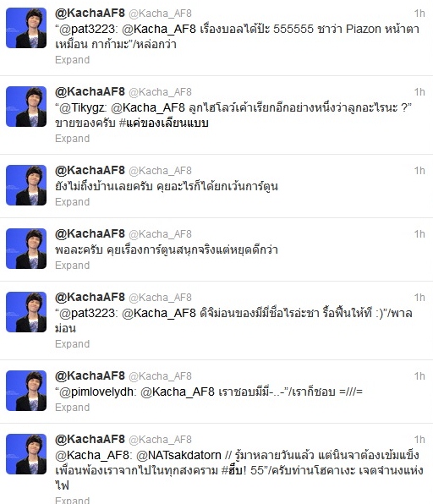Open the @pimlovelydh mention link
Screen dimensions: 433x504
tap(96, 392)
